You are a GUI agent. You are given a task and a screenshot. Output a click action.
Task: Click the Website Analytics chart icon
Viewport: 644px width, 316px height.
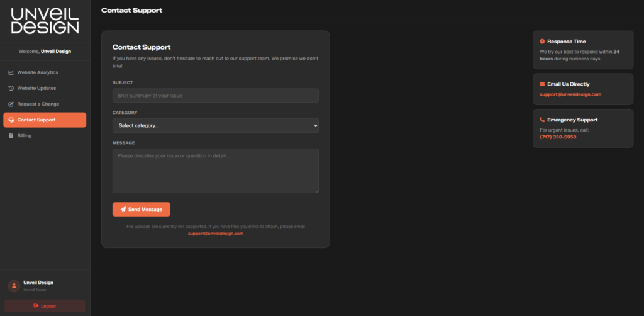(11, 73)
